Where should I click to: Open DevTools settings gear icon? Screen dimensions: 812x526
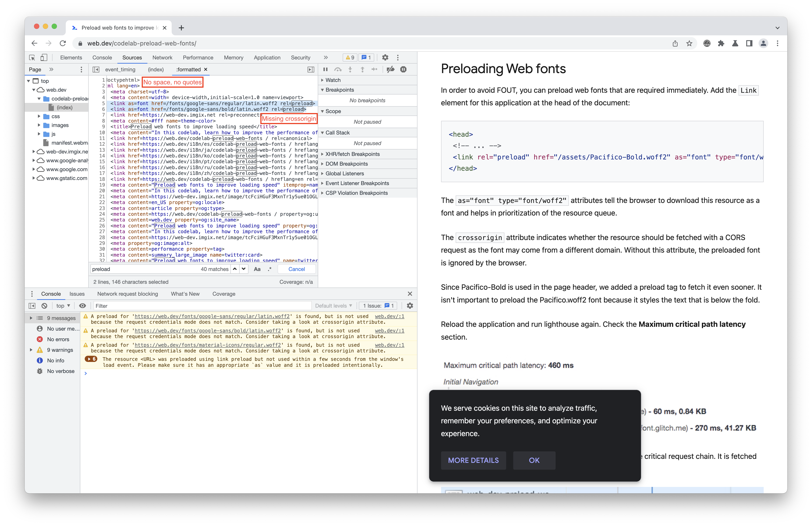385,57
